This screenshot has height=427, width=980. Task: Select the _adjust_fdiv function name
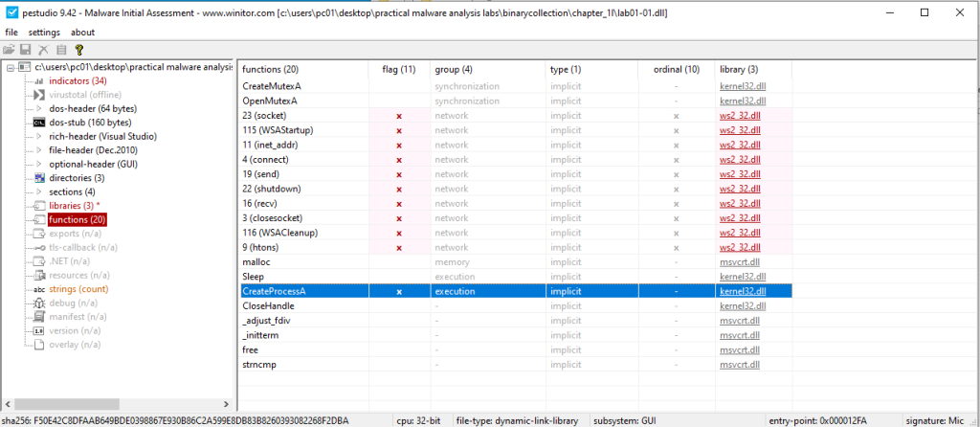click(x=266, y=321)
